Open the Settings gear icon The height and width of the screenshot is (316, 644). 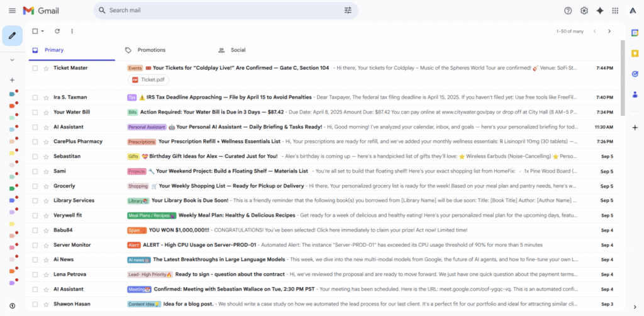pos(584,11)
